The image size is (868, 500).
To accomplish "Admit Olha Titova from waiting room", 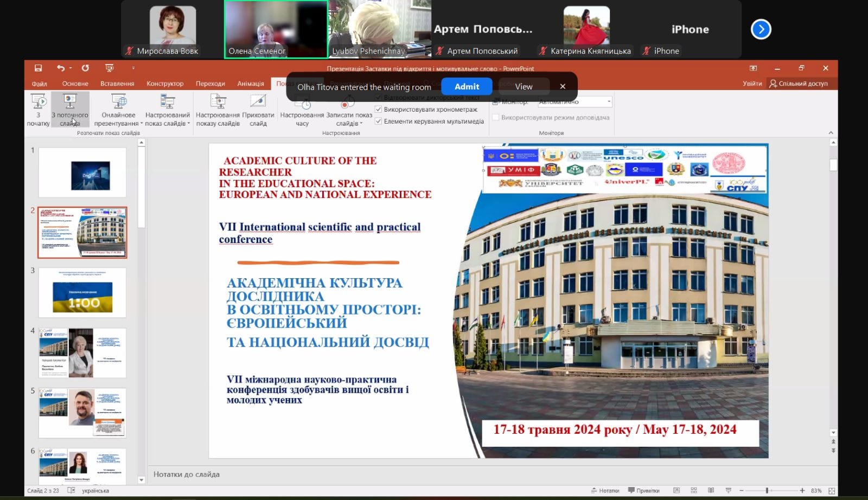I will click(x=467, y=87).
